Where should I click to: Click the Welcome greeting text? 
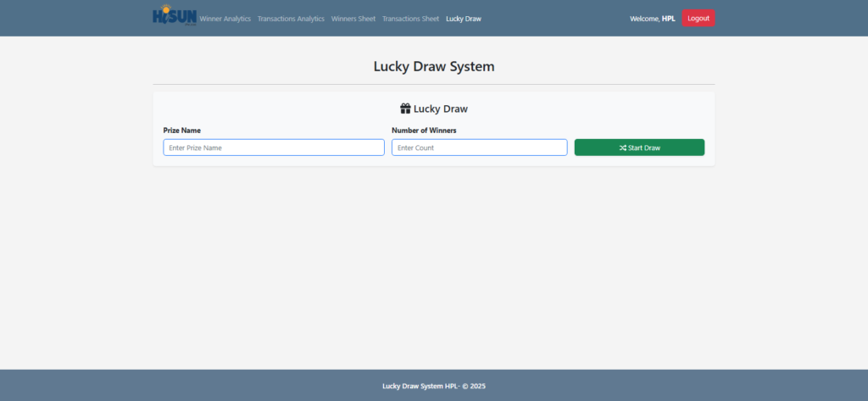click(x=644, y=19)
